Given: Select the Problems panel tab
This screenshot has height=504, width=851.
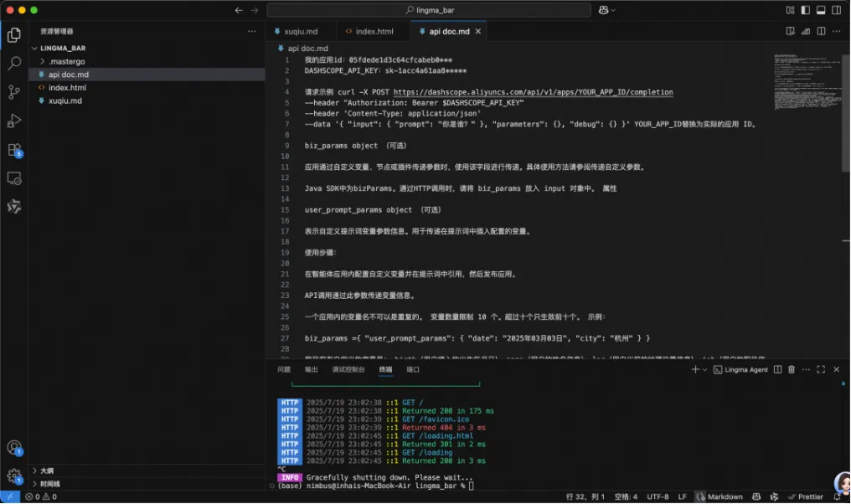Looking at the screenshot, I should click(284, 369).
